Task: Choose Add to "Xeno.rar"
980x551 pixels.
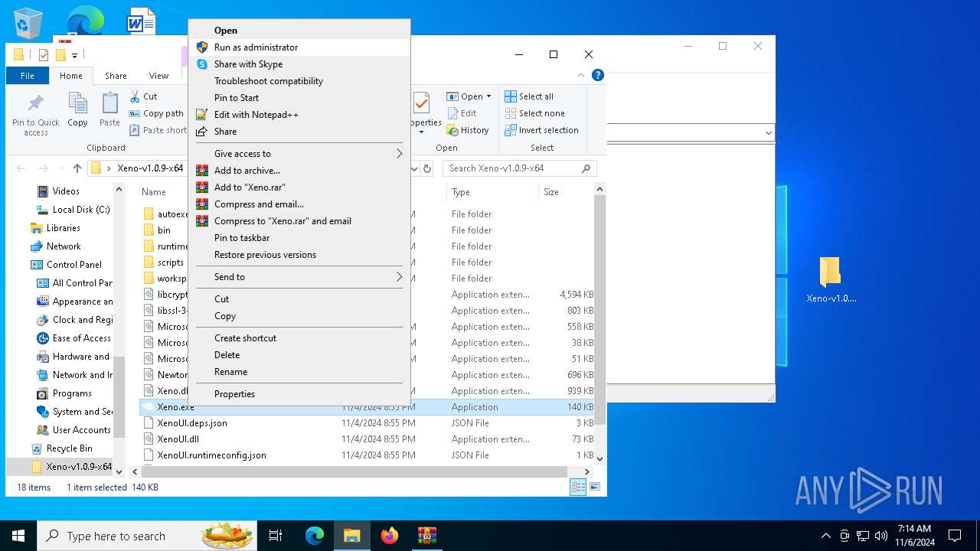Action: (299, 187)
